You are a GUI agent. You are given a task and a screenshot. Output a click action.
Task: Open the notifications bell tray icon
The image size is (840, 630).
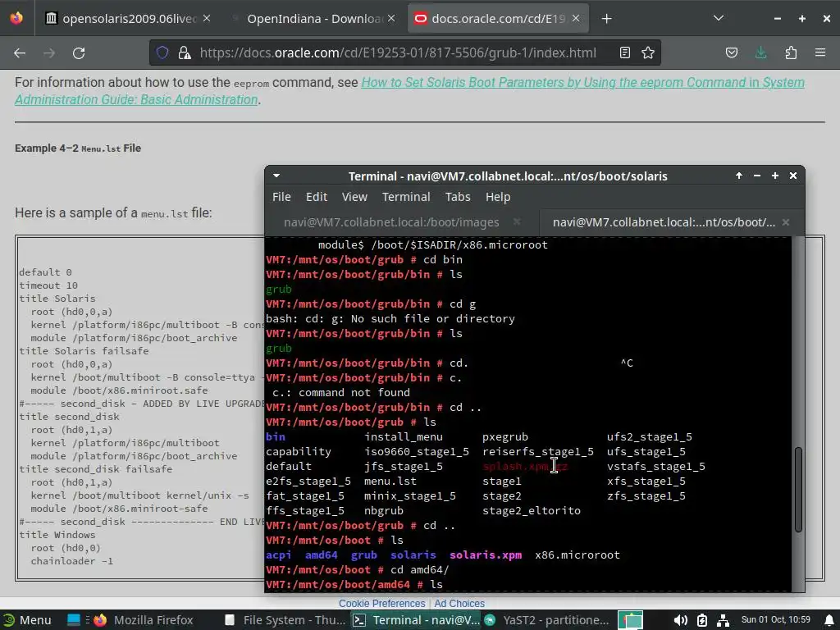[x=829, y=620]
